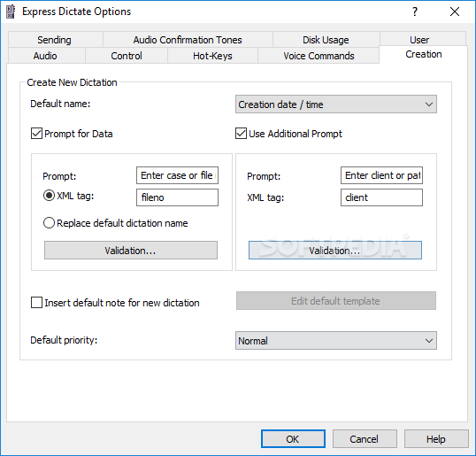Click the Enter client prompt text field
This screenshot has width=476, height=456.
tap(381, 175)
